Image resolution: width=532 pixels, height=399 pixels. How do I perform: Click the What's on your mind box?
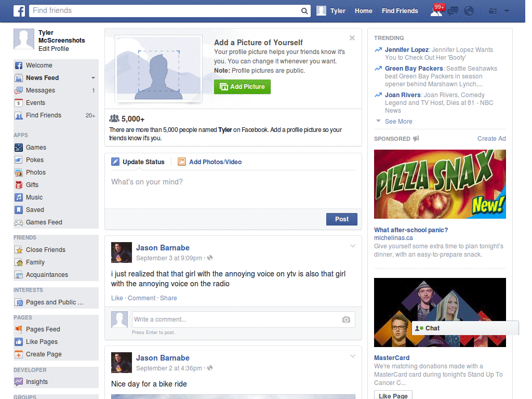pyautogui.click(x=233, y=189)
